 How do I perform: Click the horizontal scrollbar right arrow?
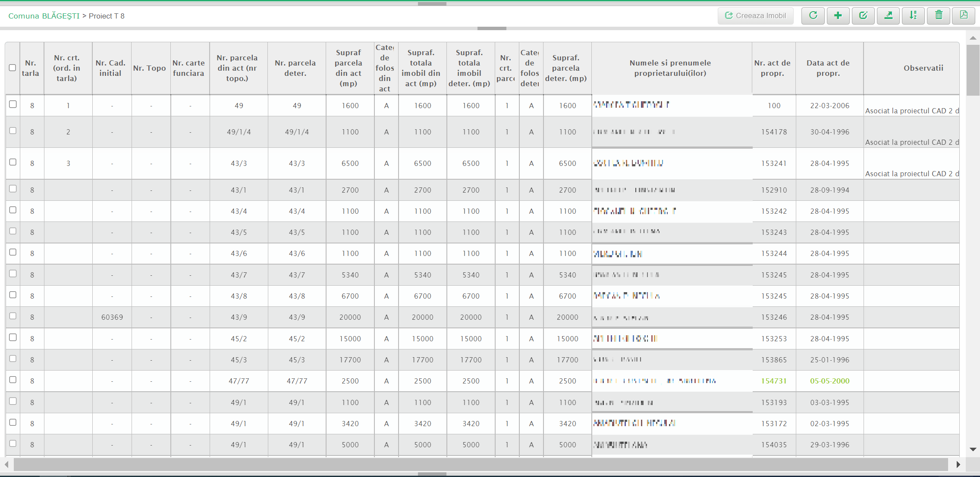pos(958,465)
